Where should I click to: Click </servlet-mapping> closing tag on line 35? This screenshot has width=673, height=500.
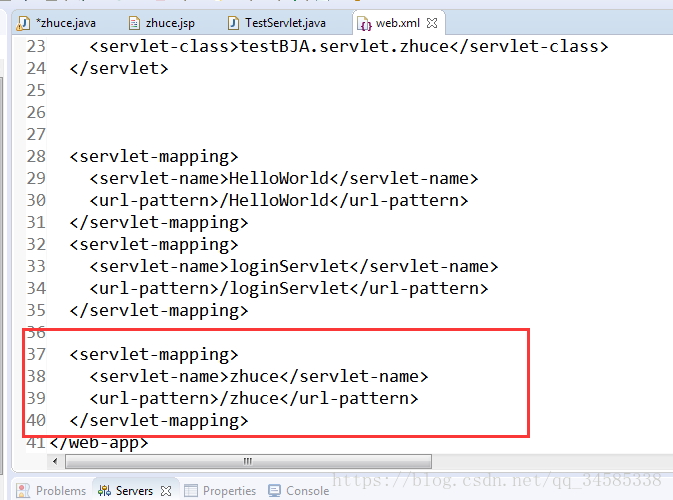(x=159, y=310)
